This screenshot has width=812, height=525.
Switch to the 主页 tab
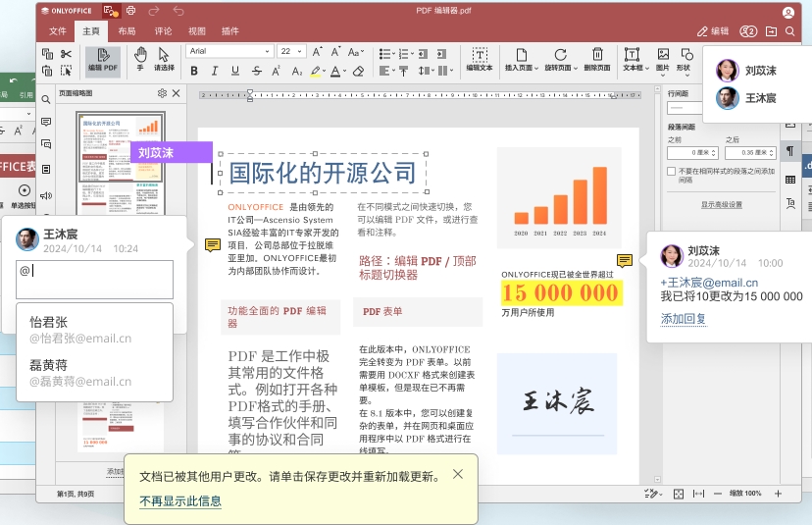tap(91, 31)
